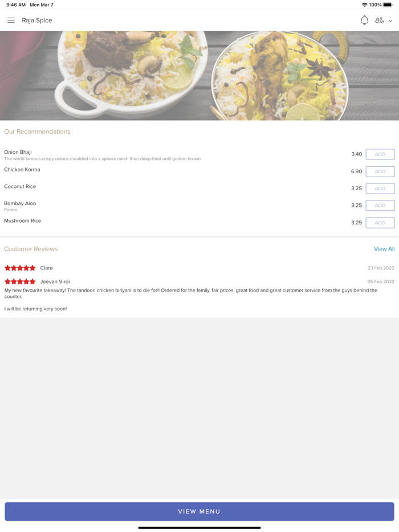Tap the Raja Spice title
Image resolution: width=399 pixels, height=532 pixels.
click(x=37, y=21)
